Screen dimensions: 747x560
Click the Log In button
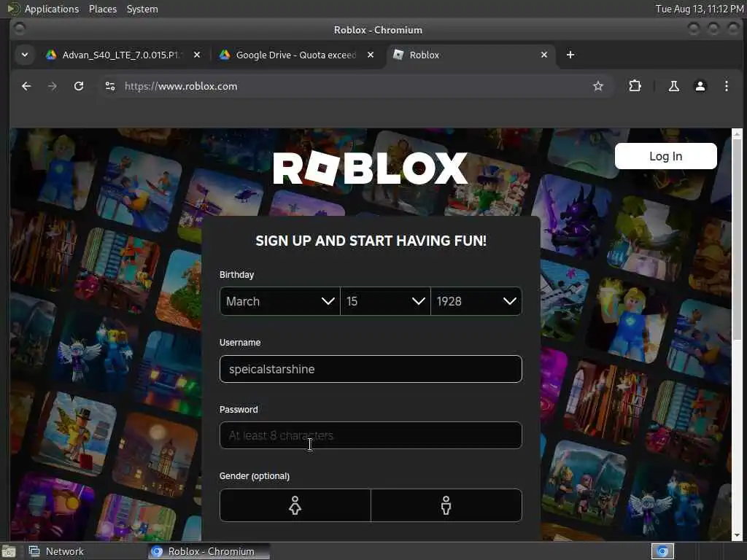[x=665, y=156]
